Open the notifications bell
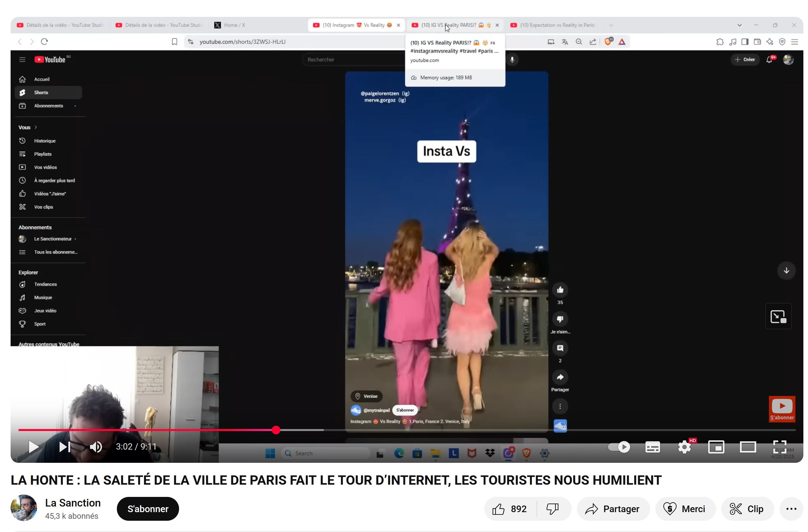Image resolution: width=808 pixels, height=532 pixels. (769, 60)
